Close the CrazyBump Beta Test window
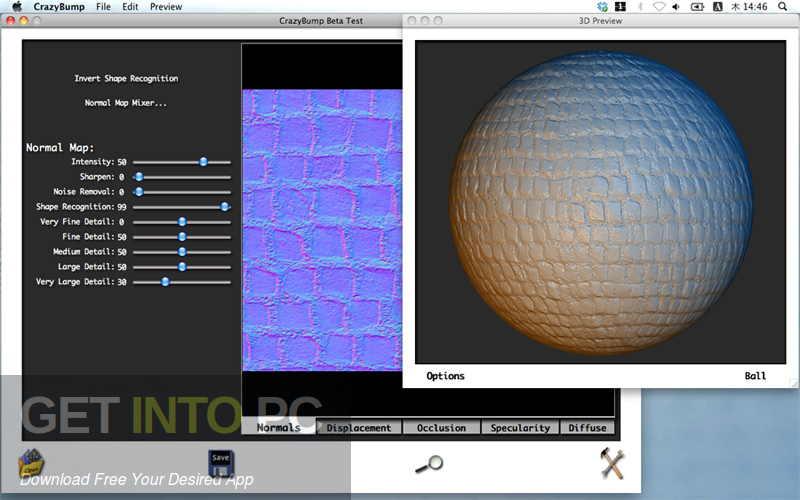Viewport: 800px width, 500px height. point(10,20)
